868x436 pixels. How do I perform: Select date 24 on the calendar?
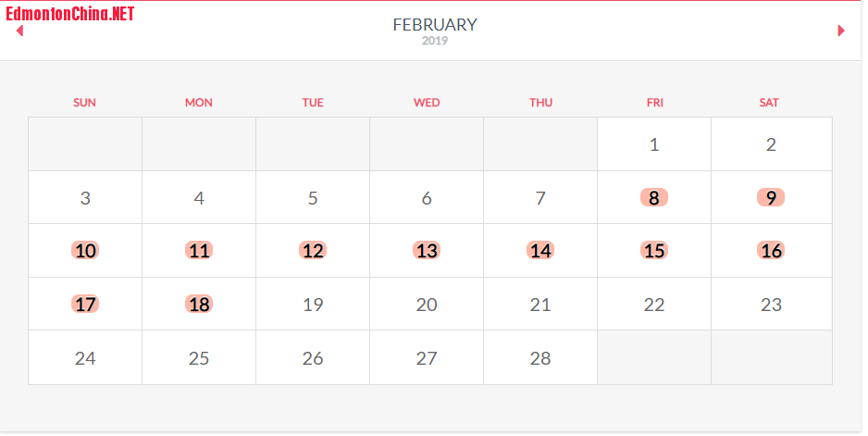[x=85, y=358]
